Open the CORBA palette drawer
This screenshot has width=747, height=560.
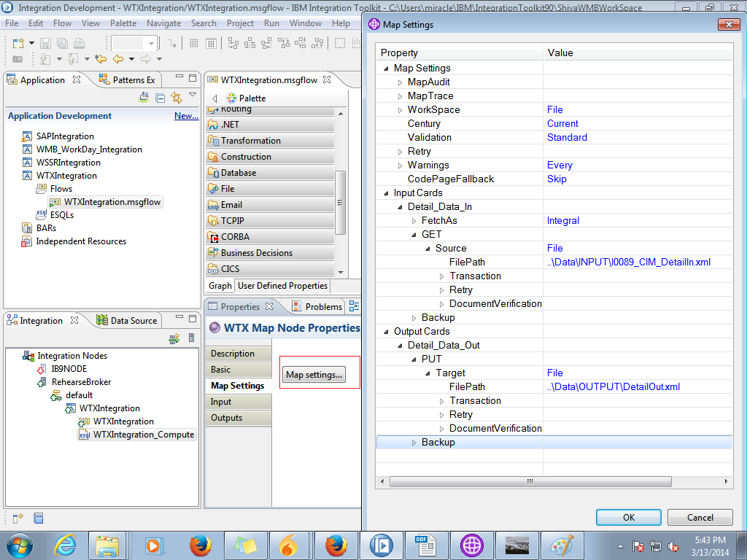pyautogui.click(x=270, y=237)
